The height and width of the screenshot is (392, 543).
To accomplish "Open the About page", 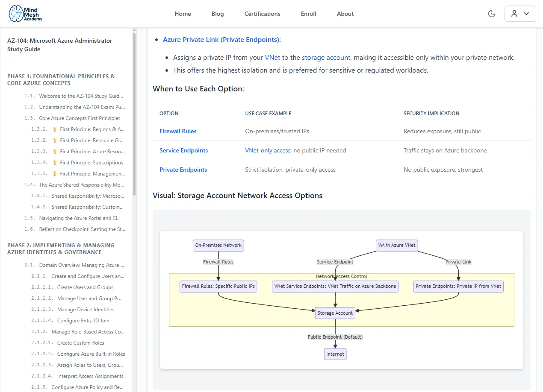I will pos(345,13).
